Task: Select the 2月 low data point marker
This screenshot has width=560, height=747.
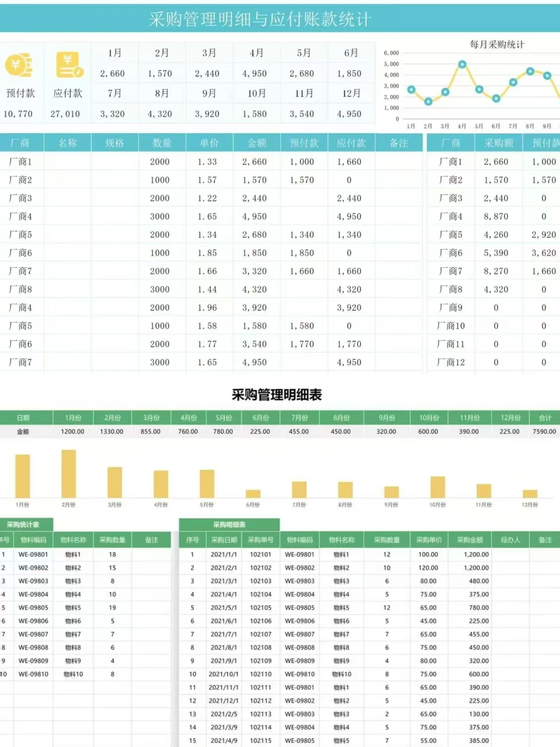Action: pyautogui.click(x=428, y=102)
